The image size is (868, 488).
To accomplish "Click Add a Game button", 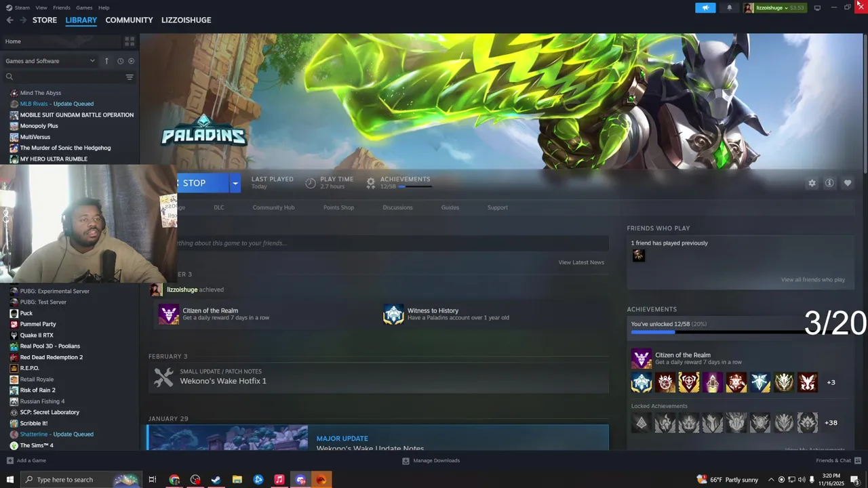I will (26, 461).
